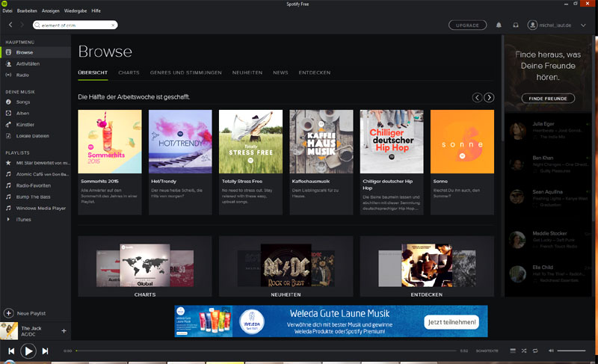
Task: Open the Sommerhits 2015 playlist cover
Action: point(110,142)
